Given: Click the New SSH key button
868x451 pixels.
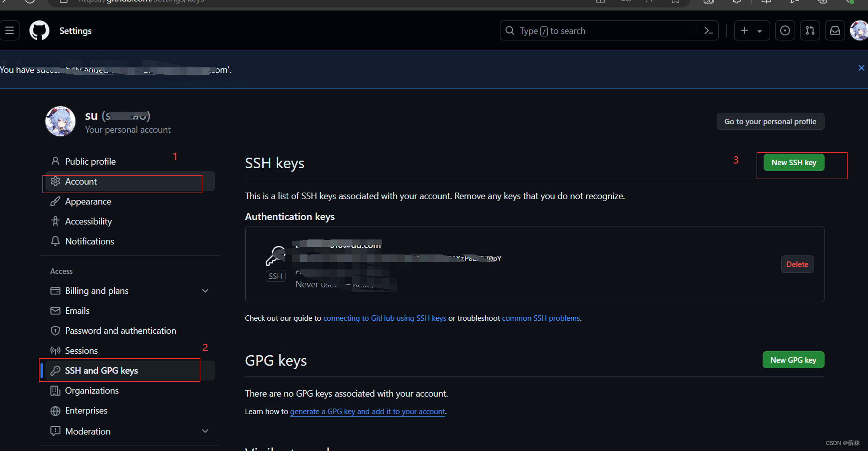Looking at the screenshot, I should pos(794,163).
